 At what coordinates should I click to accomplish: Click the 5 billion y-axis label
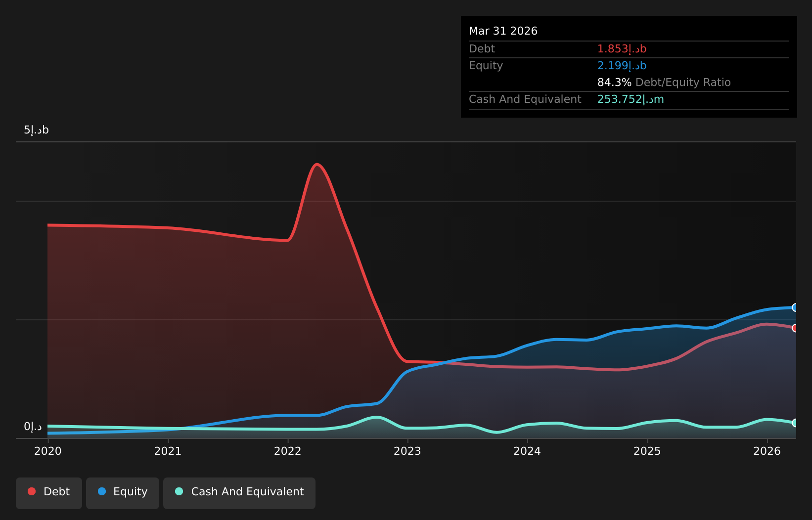36,130
